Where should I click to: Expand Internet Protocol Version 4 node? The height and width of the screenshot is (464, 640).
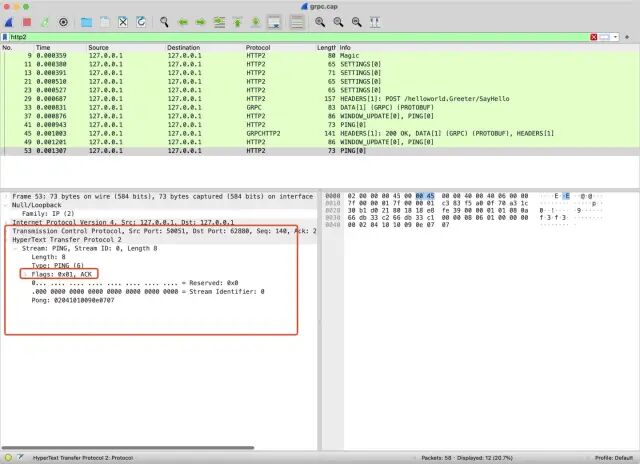point(6,222)
